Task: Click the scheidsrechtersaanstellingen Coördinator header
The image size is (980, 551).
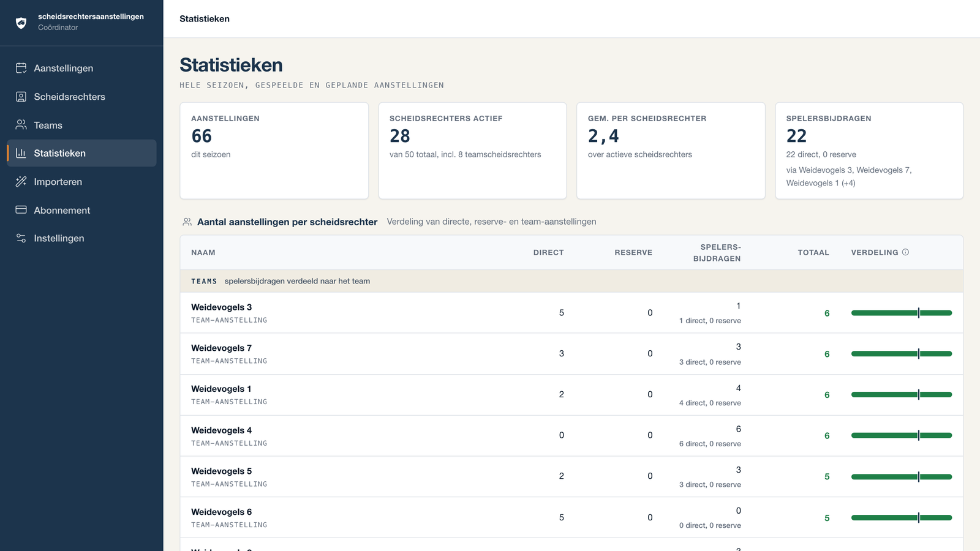Action: pyautogui.click(x=81, y=22)
